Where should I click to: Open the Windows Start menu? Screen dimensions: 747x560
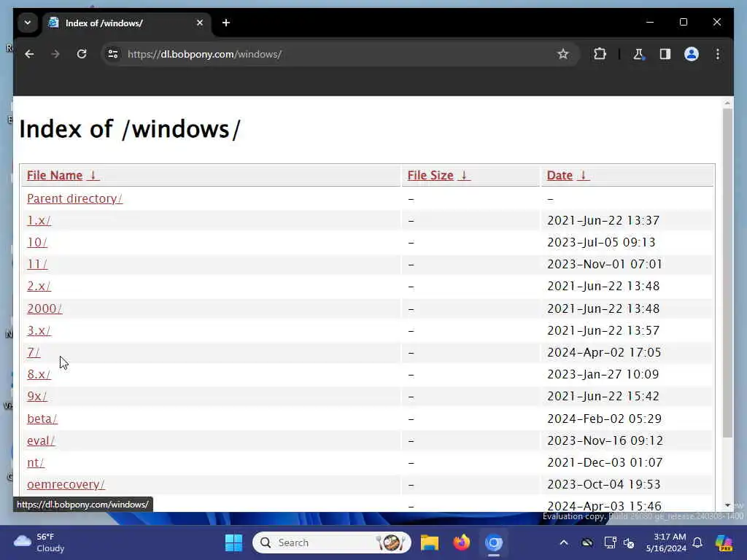pos(233,542)
